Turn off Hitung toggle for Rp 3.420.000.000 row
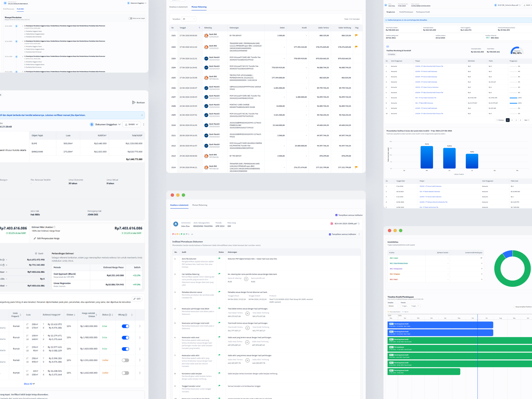This screenshot has width=532, height=399. point(126,349)
